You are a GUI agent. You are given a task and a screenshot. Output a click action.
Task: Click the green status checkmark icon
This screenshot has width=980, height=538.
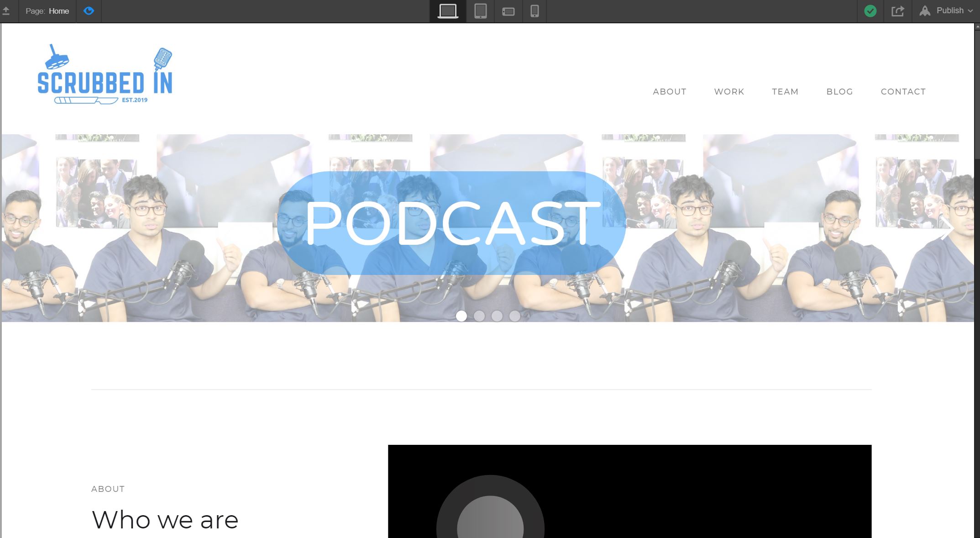[870, 11]
